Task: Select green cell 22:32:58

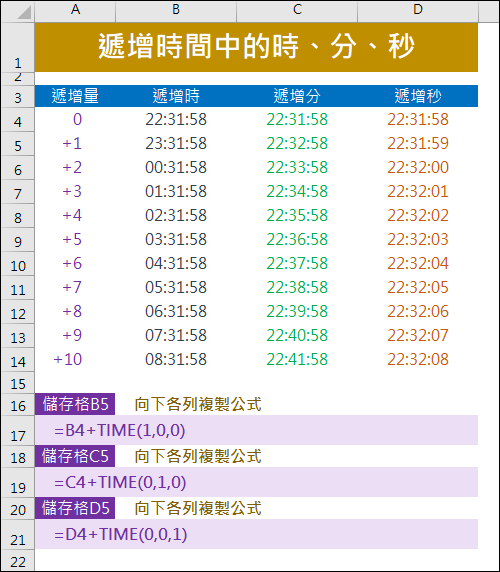Action: [297, 143]
